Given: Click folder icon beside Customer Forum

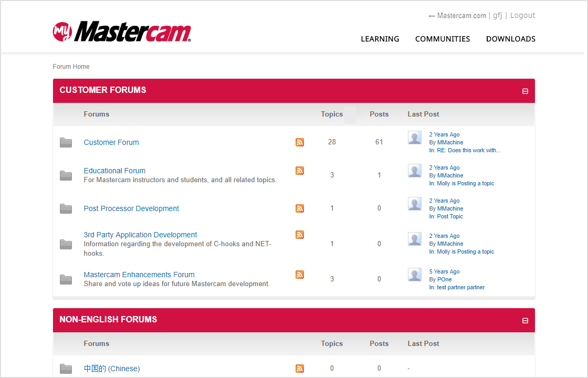Looking at the screenshot, I should (x=66, y=142).
